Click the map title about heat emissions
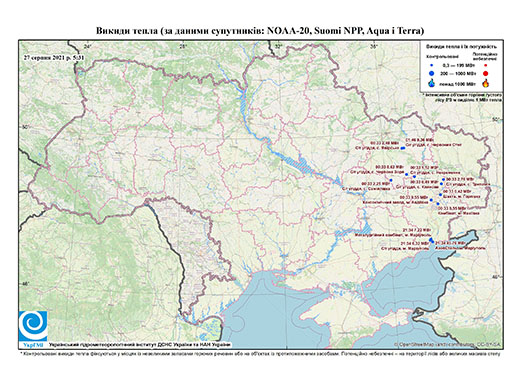This screenshot has width=520, height=368. coord(260,31)
